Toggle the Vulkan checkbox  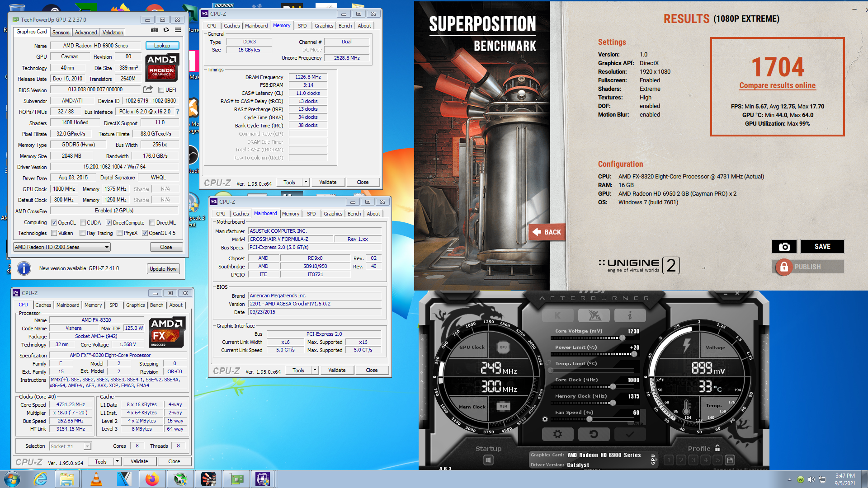point(54,233)
